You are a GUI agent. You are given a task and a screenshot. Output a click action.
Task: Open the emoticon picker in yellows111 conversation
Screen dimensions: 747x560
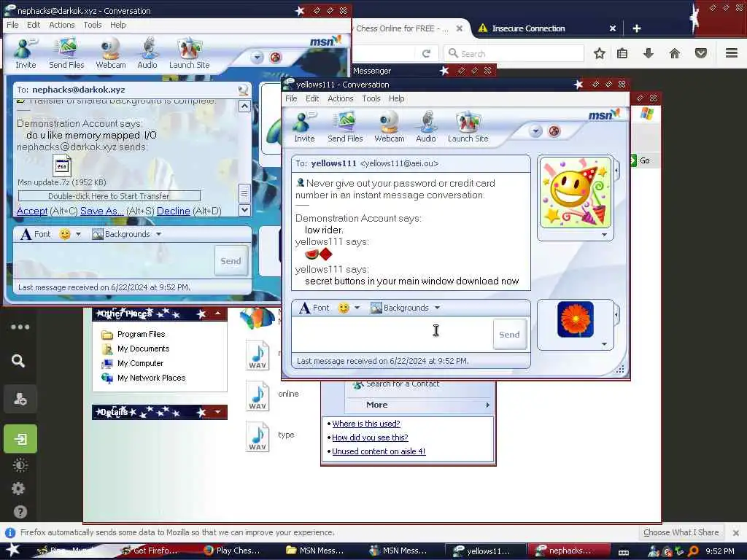point(344,308)
